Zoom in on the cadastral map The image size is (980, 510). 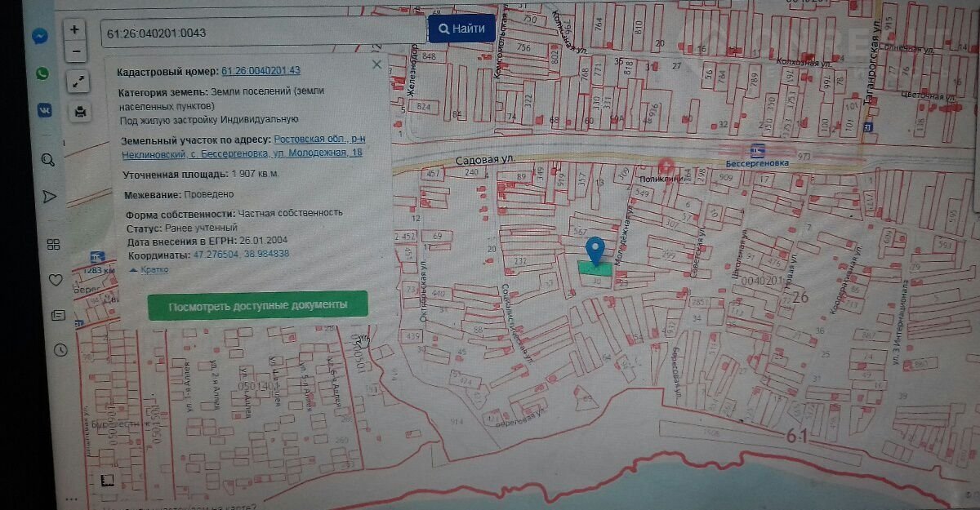point(74,29)
